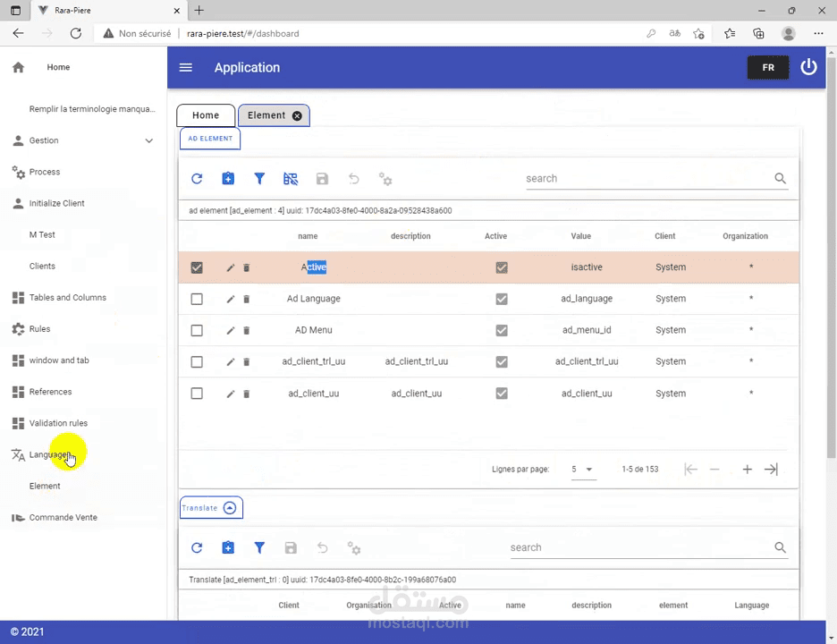Screen dimensions: 837x644
Task: Expand the Gestion sidebar menu chevron
Action: (x=149, y=141)
